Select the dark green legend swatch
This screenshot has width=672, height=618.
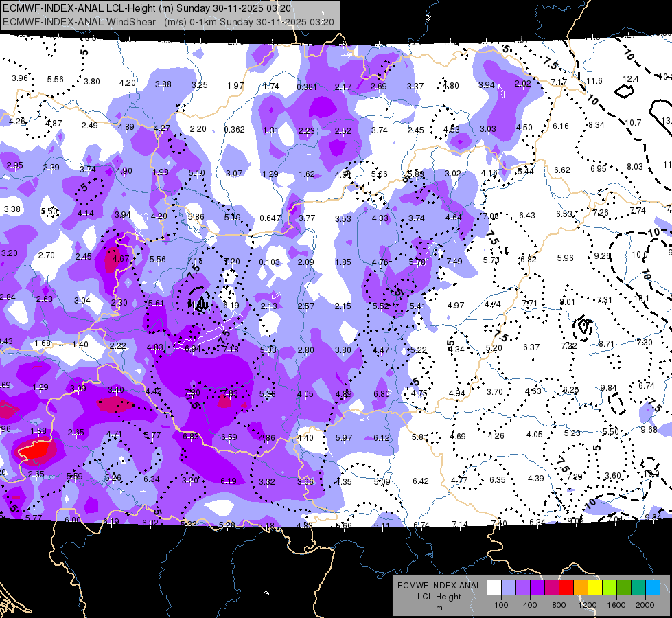point(623,588)
